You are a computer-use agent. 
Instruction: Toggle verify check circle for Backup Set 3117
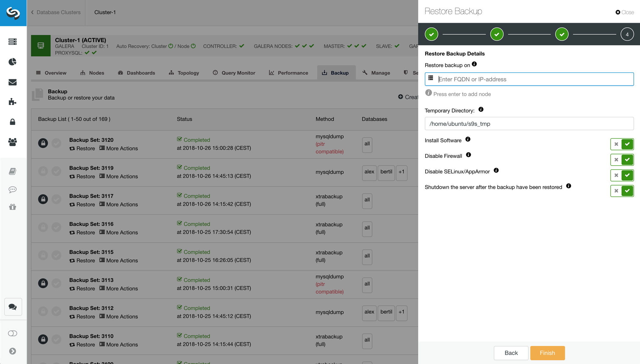point(56,199)
